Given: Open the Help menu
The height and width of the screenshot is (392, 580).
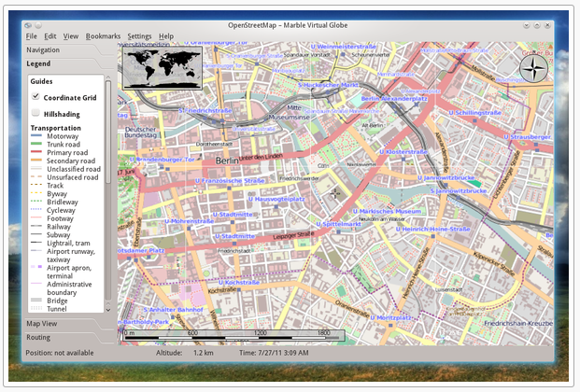Looking at the screenshot, I should (x=166, y=36).
